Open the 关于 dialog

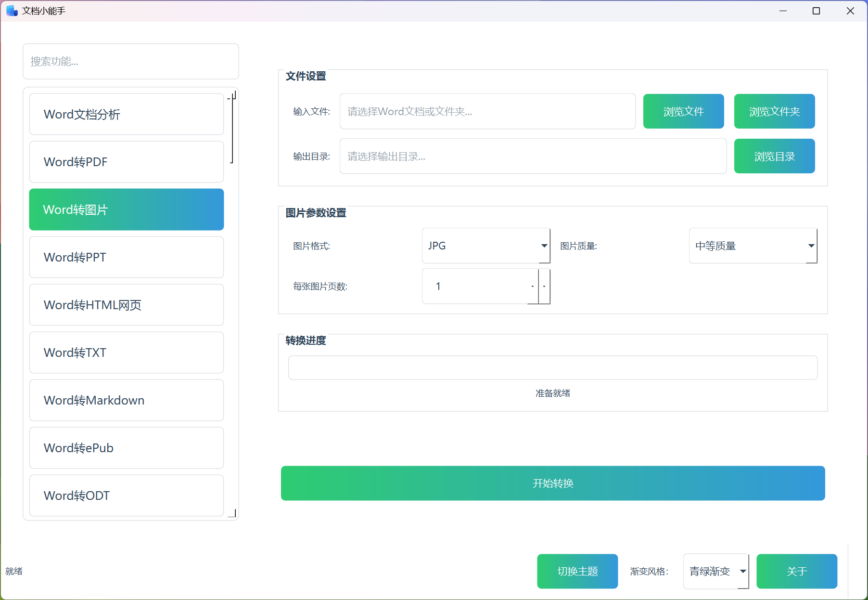[x=796, y=571]
